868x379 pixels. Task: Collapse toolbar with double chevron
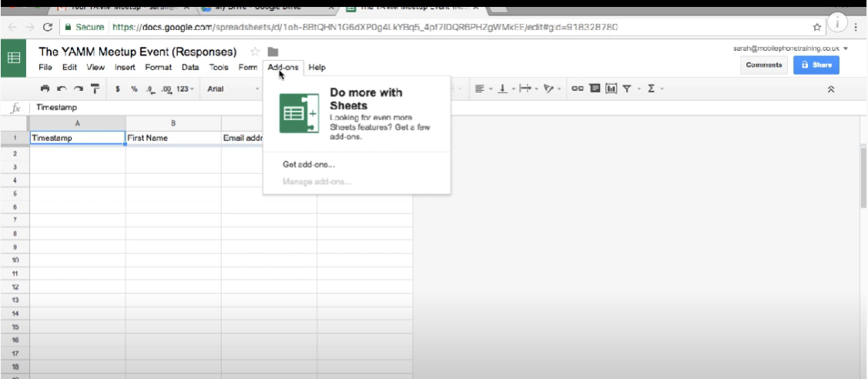(x=830, y=89)
